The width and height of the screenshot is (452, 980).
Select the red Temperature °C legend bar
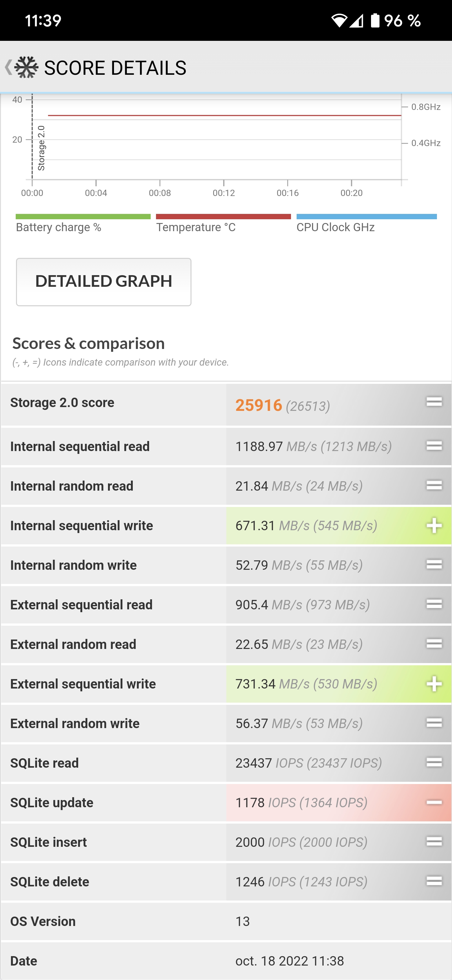tap(223, 217)
